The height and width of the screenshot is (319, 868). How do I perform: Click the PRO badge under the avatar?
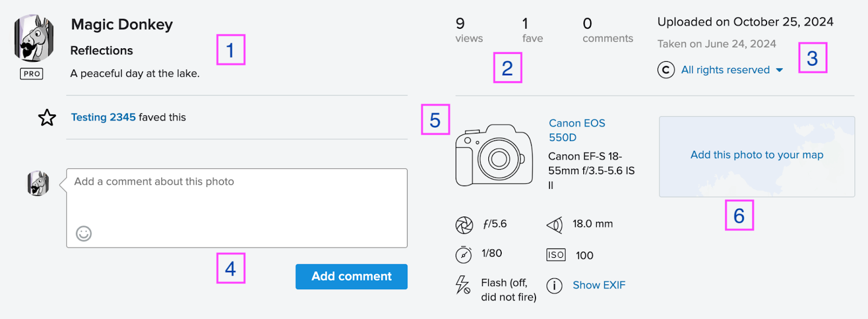click(31, 74)
